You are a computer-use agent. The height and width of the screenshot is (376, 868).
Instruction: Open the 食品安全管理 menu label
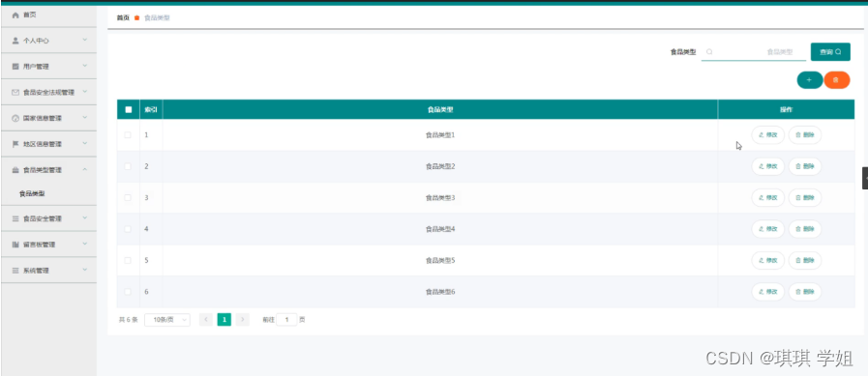(42, 218)
